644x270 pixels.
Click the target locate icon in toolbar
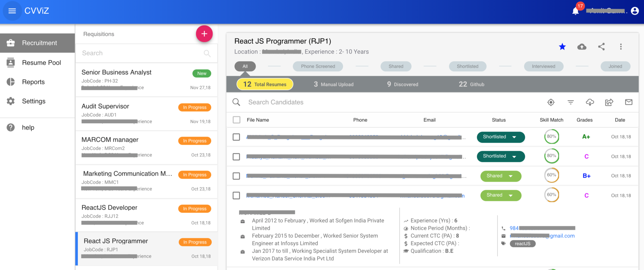(551, 102)
